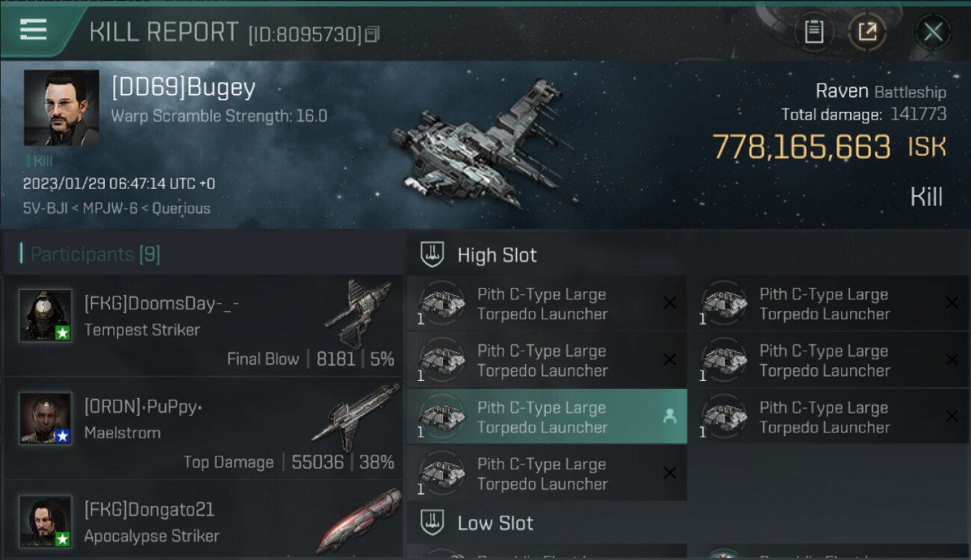The image size is (971, 560).
Task: Open ·PuPpy· pilot portrait
Action: point(46,418)
